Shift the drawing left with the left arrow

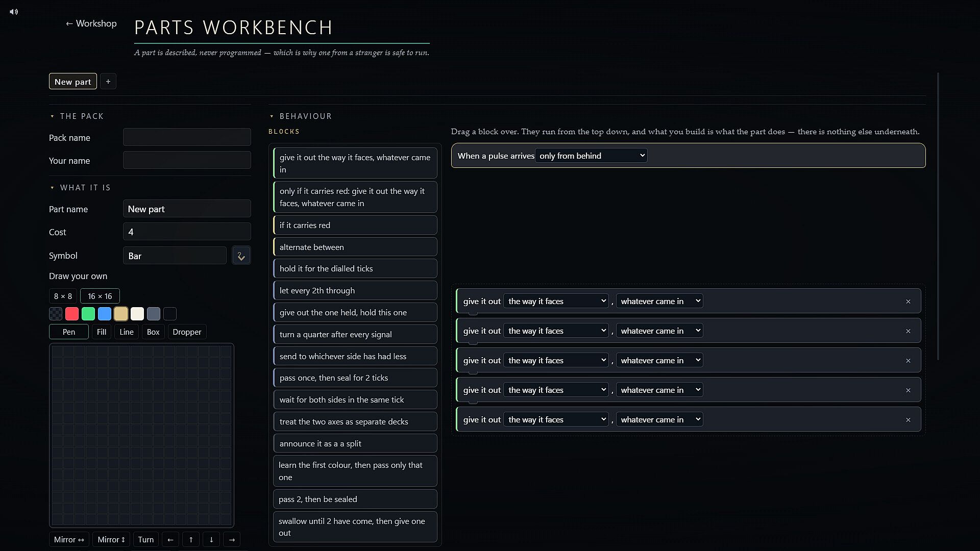pos(170,539)
